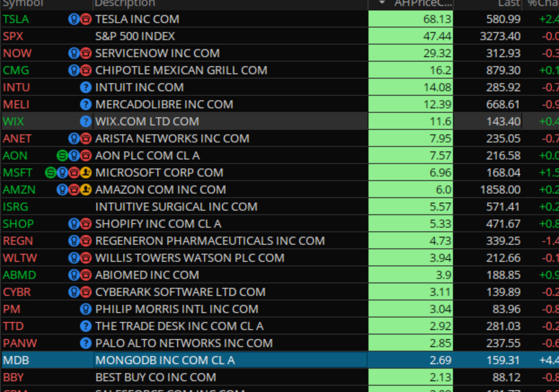
Task: Click the red phone icon on CMG row
Action: coord(86,70)
